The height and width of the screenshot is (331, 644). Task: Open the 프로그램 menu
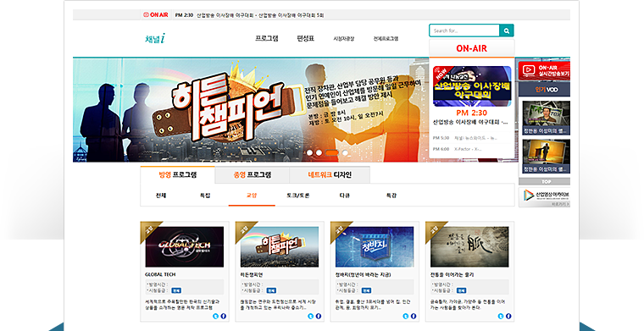[267, 39]
